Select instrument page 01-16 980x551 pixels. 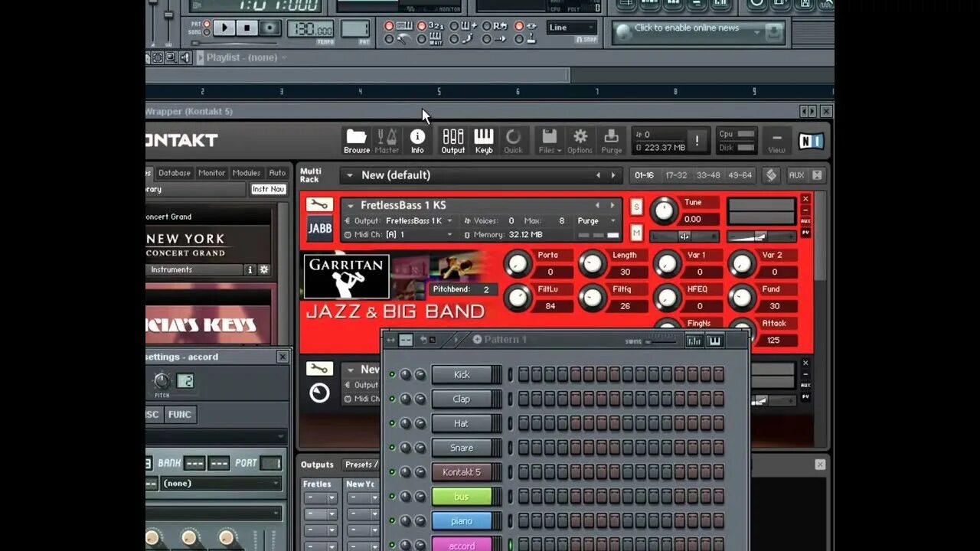(x=645, y=175)
